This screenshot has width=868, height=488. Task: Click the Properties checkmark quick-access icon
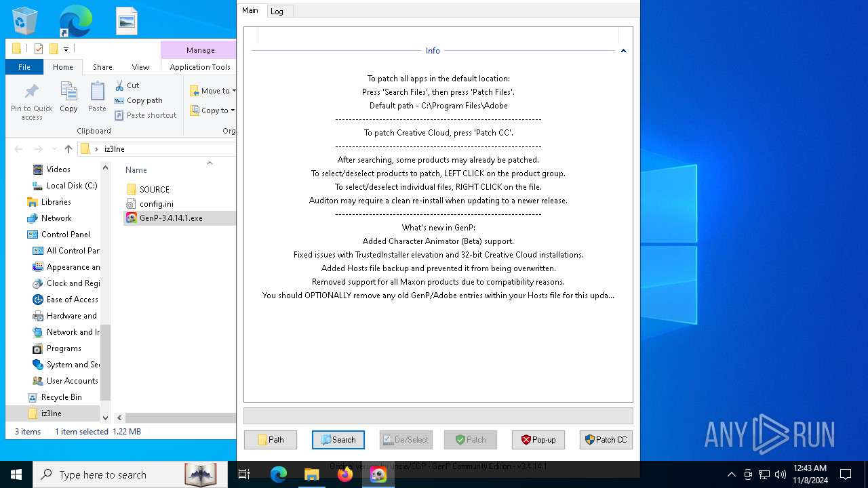click(x=39, y=49)
